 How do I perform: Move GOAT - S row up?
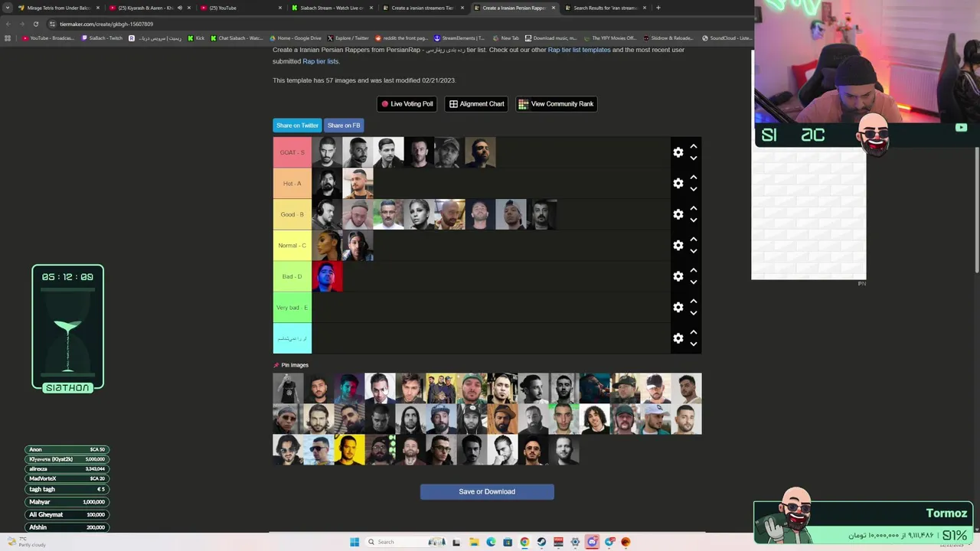693,146
